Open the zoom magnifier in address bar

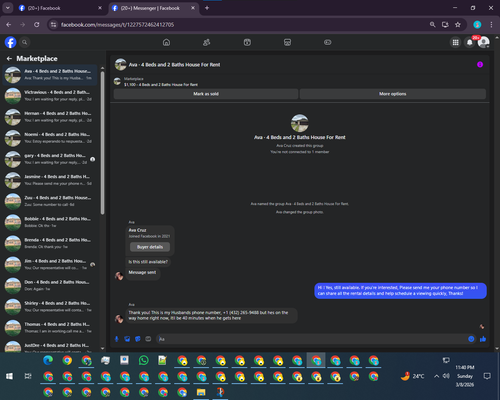432,25
